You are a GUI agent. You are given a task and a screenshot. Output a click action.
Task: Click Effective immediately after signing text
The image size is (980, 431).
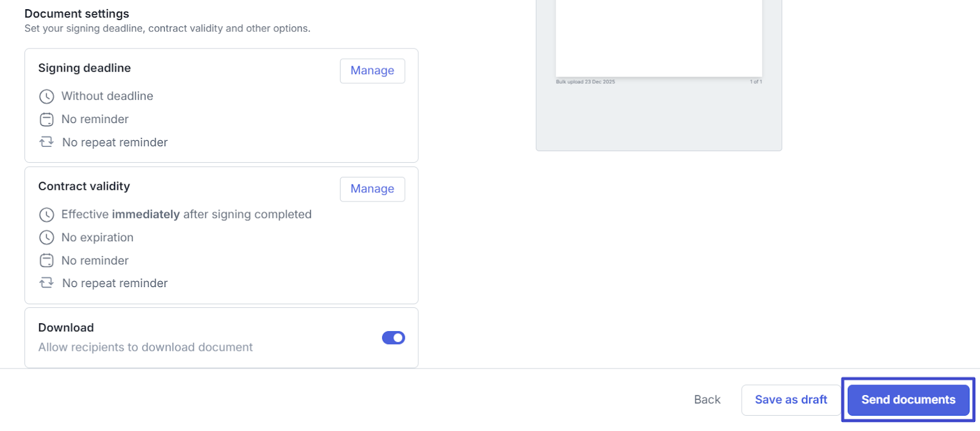186,214
